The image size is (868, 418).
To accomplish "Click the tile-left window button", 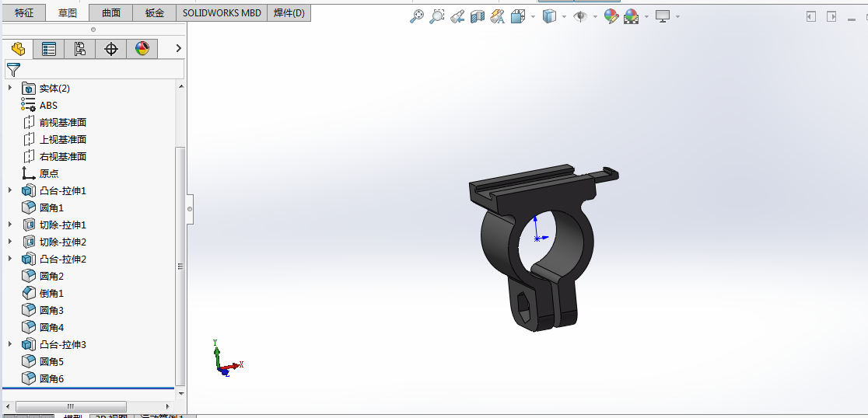I will [811, 16].
